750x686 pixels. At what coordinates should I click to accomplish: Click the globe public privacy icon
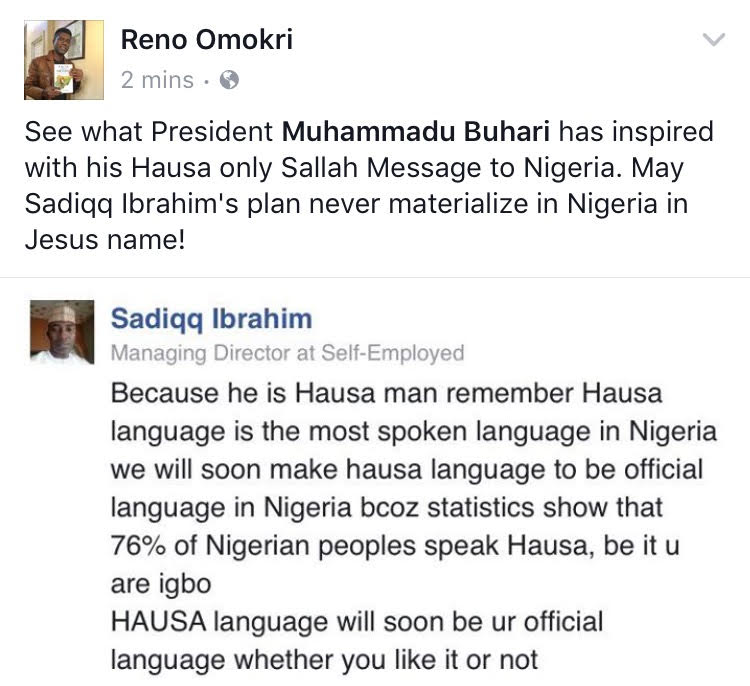(x=229, y=80)
